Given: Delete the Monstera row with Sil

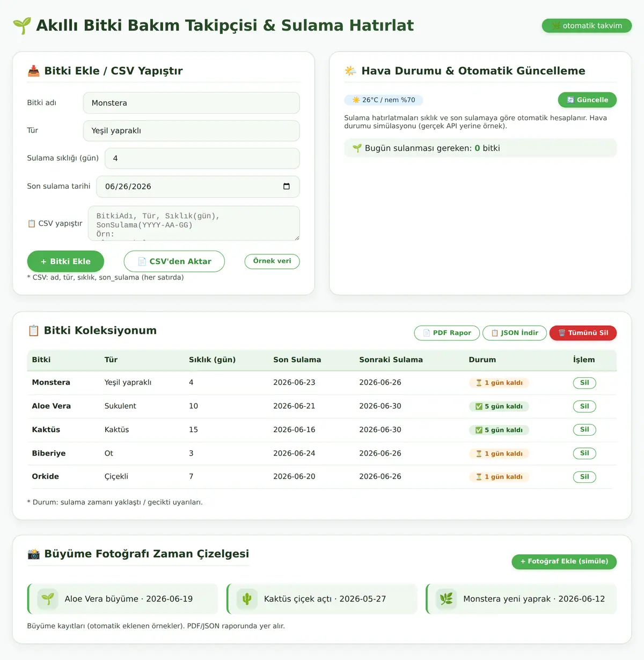Looking at the screenshot, I should (x=584, y=383).
